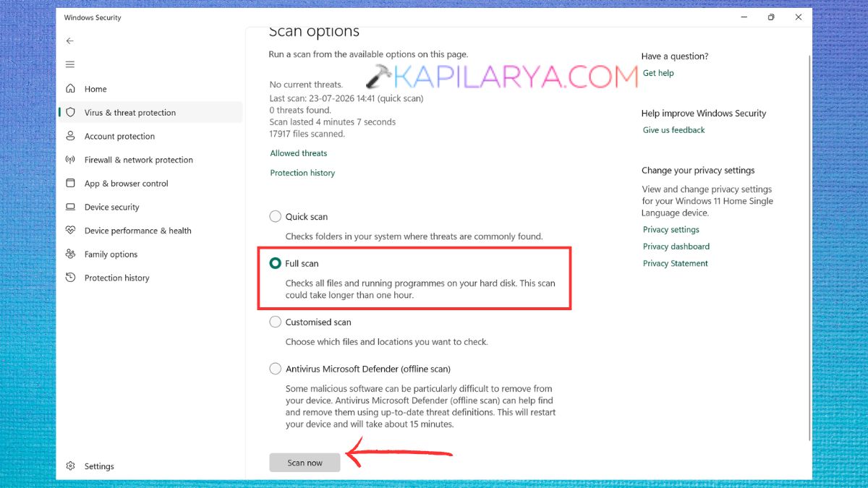
Task: Restore down the Windows Security window
Action: click(x=771, y=17)
